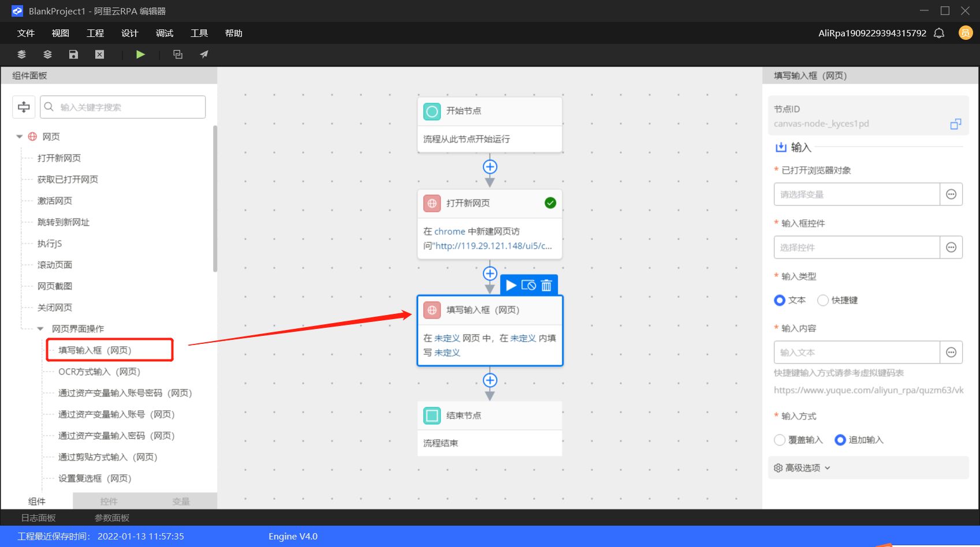980x547 pixels.
Task: Click the 选择控件 input field
Action: (857, 248)
